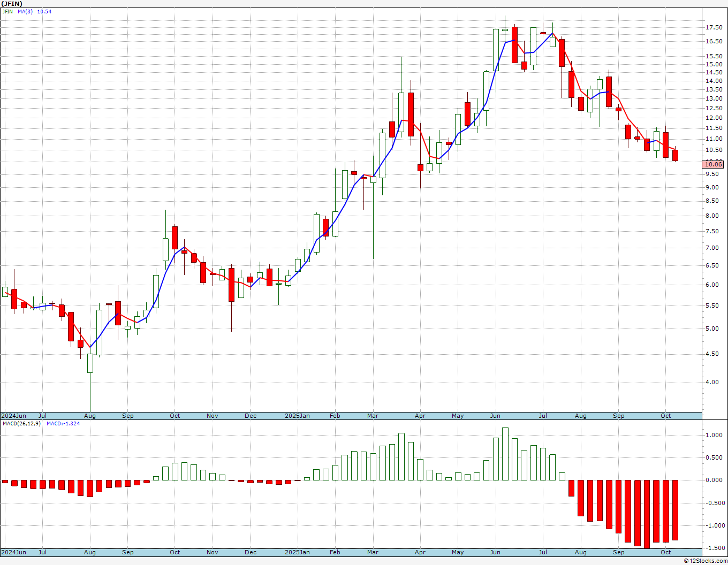Click the (JFIN) chart title

(12, 4)
